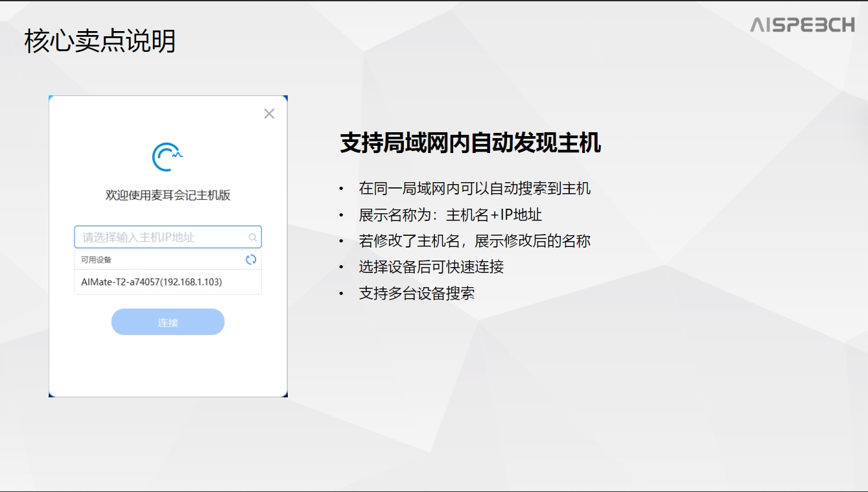
Task: Select the bullet 在同一局域网内可以自动搜索到主机
Action: click(475, 189)
